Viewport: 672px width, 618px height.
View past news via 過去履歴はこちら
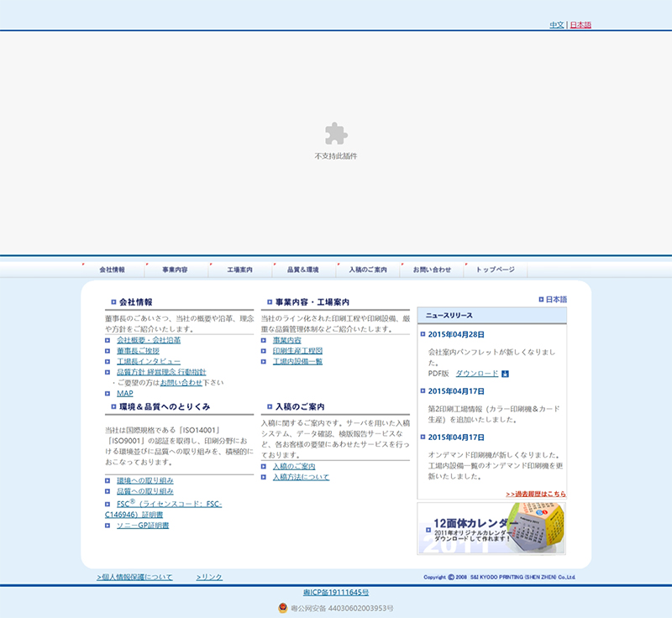536,495
